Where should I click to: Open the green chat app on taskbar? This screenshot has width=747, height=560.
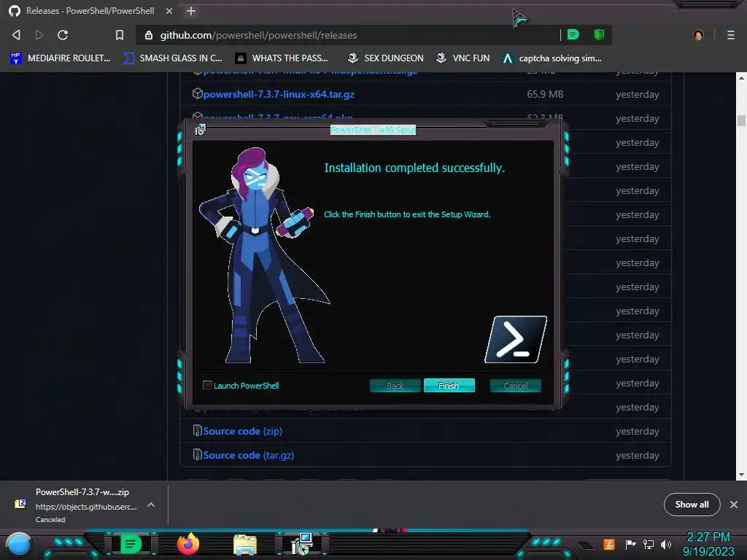click(131, 544)
